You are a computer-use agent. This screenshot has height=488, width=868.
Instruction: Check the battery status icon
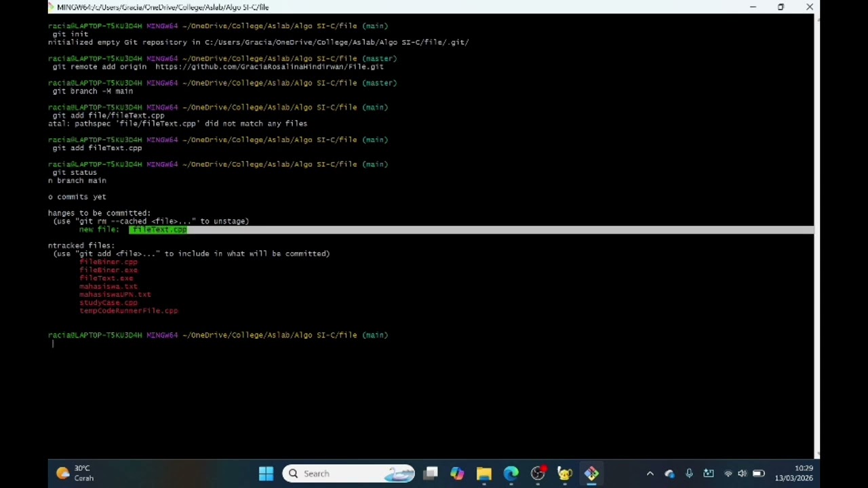click(x=758, y=474)
